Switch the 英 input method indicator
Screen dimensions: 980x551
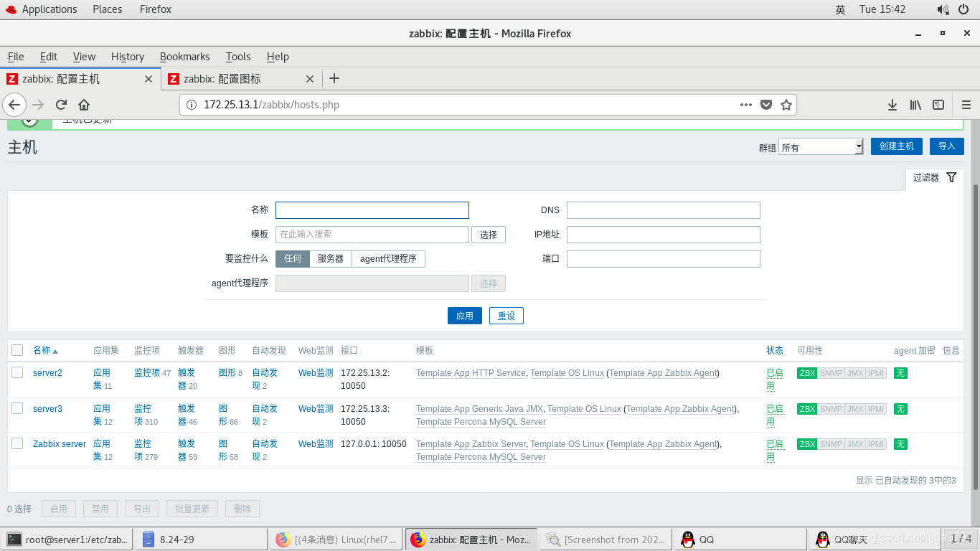[x=840, y=9]
